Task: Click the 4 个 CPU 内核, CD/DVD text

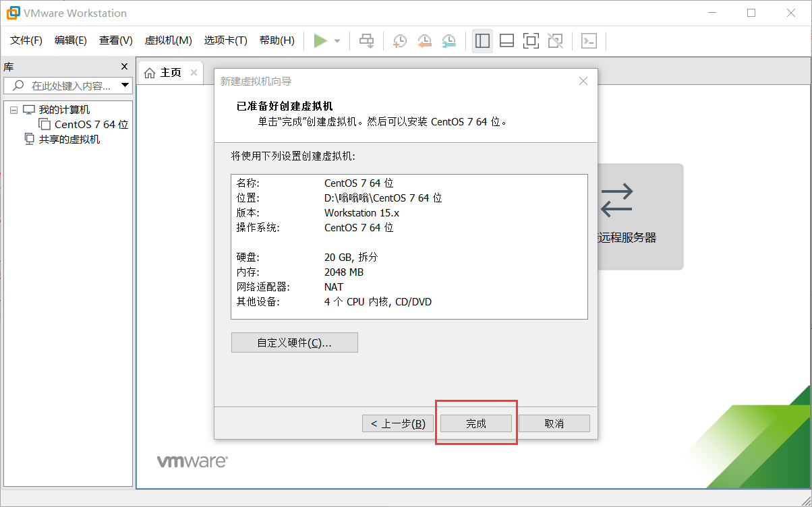Action: click(378, 302)
